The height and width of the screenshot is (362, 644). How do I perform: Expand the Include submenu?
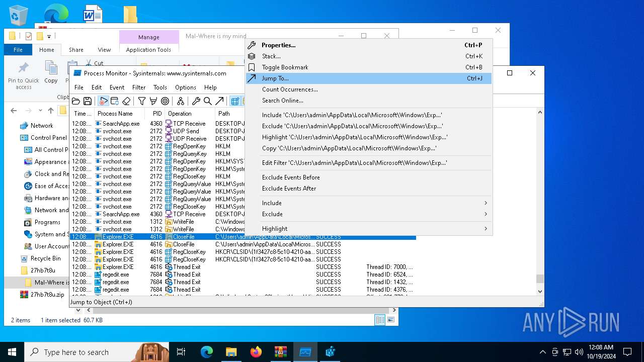(369, 203)
